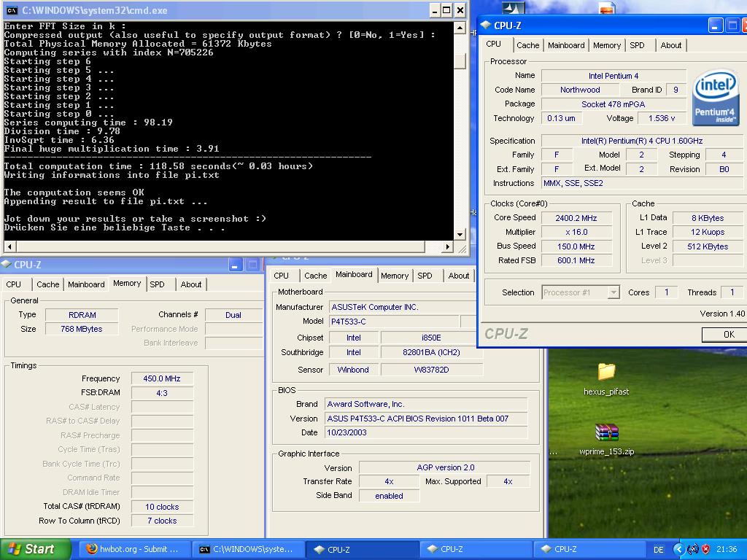Screen dimensions: 747x560
Task: Click the memory Type RDRAM field
Action: pyautogui.click(x=82, y=315)
